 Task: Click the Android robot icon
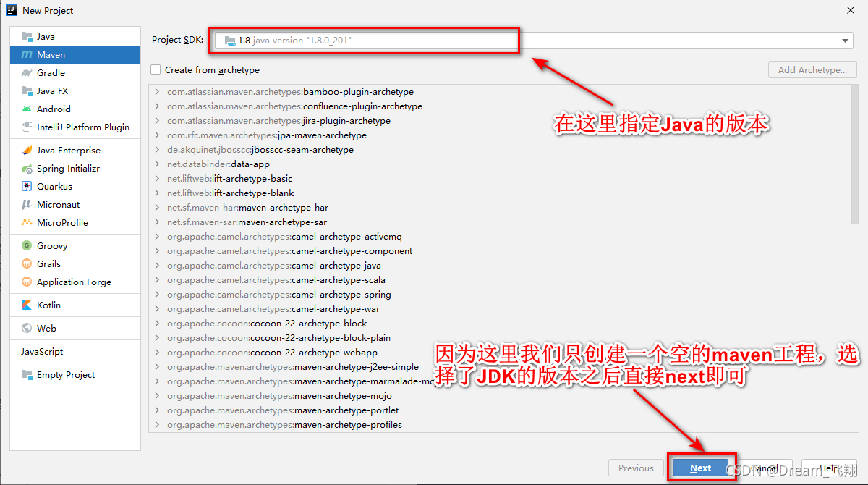click(x=27, y=109)
